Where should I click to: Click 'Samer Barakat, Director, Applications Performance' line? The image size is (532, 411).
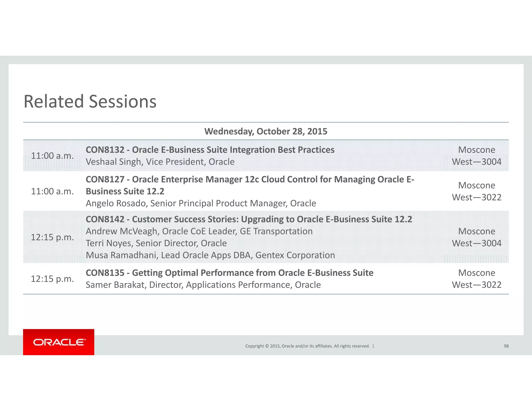click(x=203, y=285)
